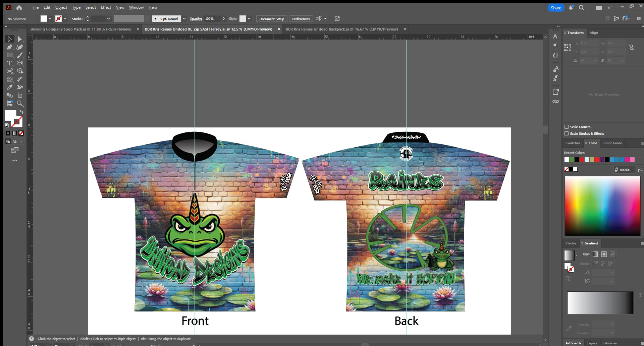The height and width of the screenshot is (346, 644).
Task: Enable Scale Strokes & Effects
Action: point(567,133)
